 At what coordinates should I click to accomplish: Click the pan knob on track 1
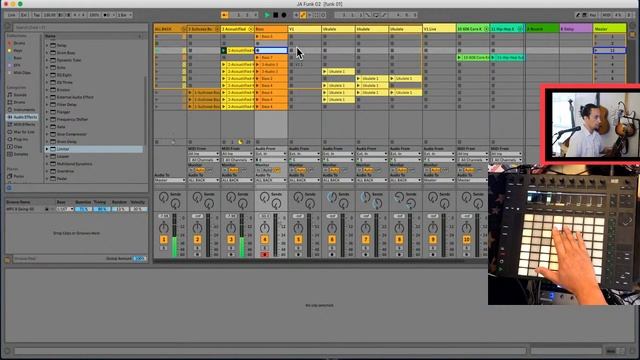(163, 227)
